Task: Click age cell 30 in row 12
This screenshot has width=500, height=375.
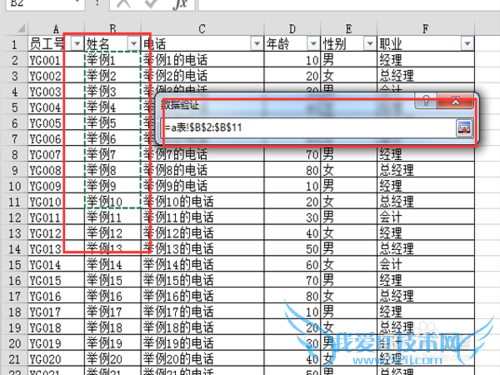Action: [x=292, y=218]
